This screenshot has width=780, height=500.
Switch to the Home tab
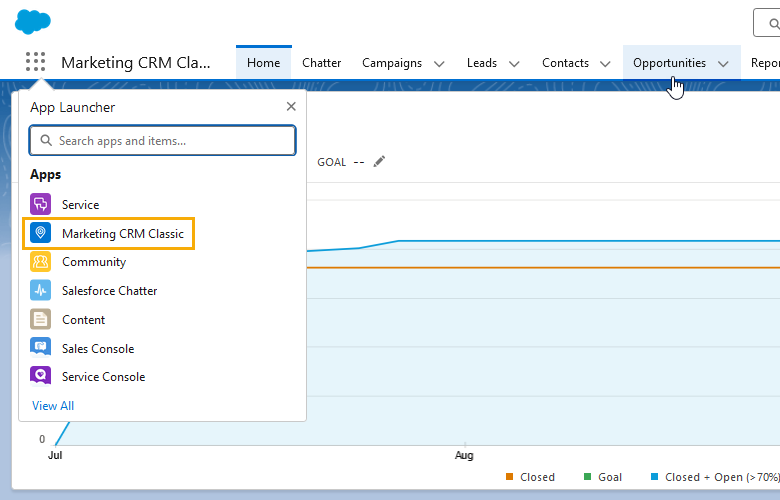pos(264,63)
